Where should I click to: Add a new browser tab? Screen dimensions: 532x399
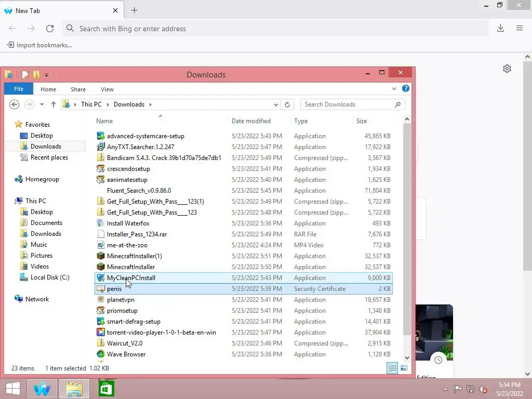pyautogui.click(x=135, y=10)
